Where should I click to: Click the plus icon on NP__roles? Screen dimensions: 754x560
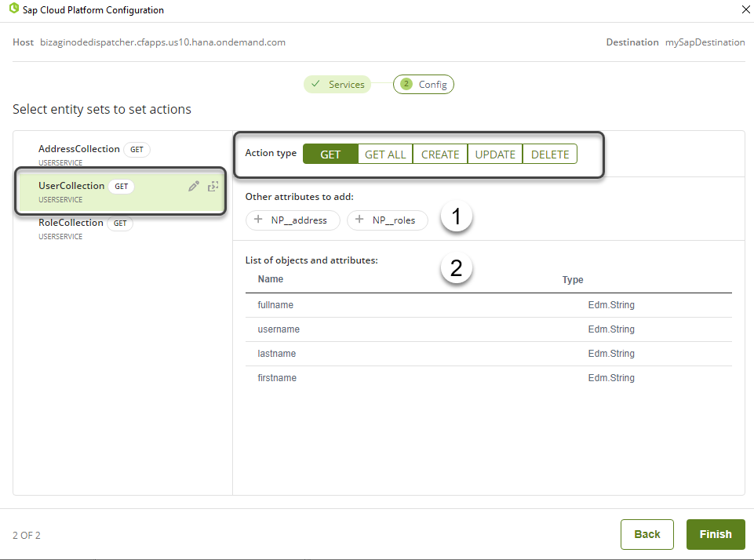[x=359, y=220]
